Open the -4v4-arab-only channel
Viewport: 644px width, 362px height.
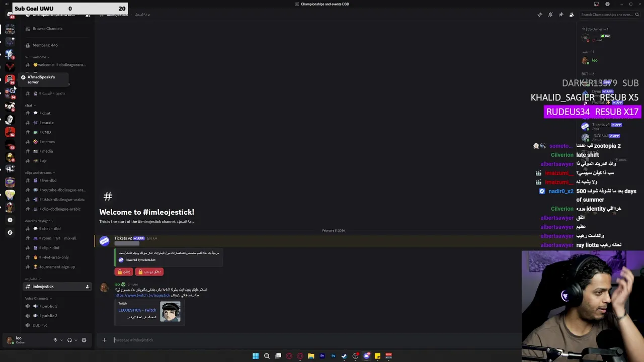57,257
